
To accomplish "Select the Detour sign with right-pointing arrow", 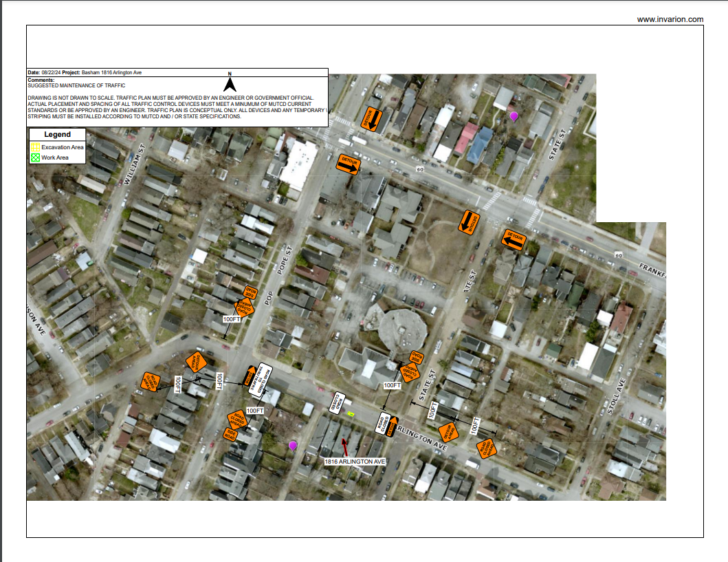I will click(x=348, y=164).
